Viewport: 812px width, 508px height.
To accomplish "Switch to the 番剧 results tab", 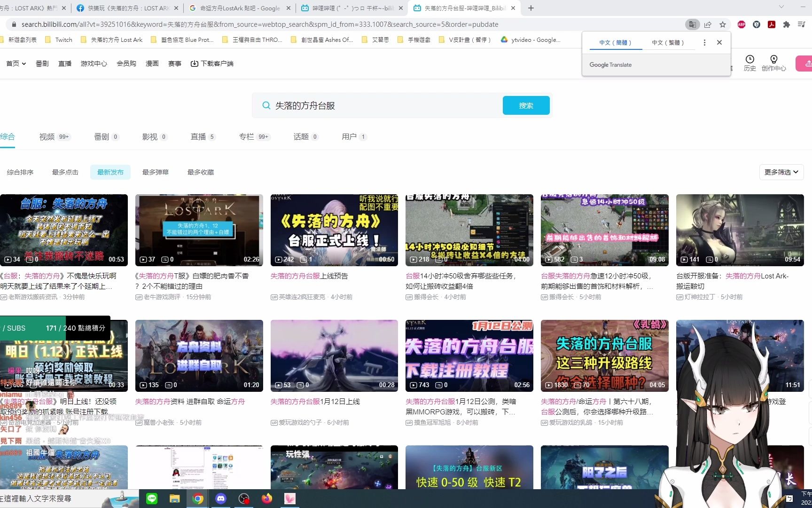I will coord(106,137).
